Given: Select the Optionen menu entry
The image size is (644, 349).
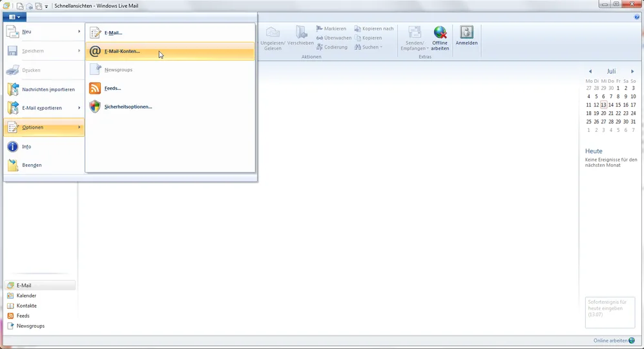Looking at the screenshot, I should (x=44, y=127).
